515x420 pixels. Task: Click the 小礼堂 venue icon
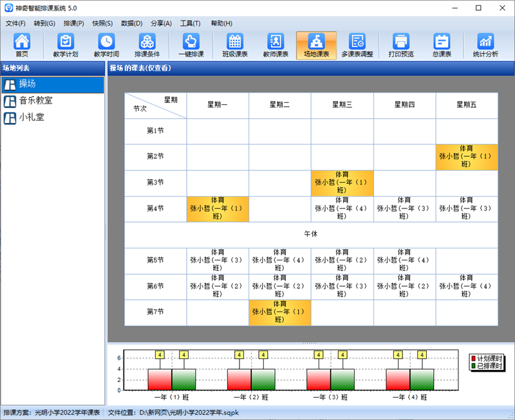click(10, 118)
